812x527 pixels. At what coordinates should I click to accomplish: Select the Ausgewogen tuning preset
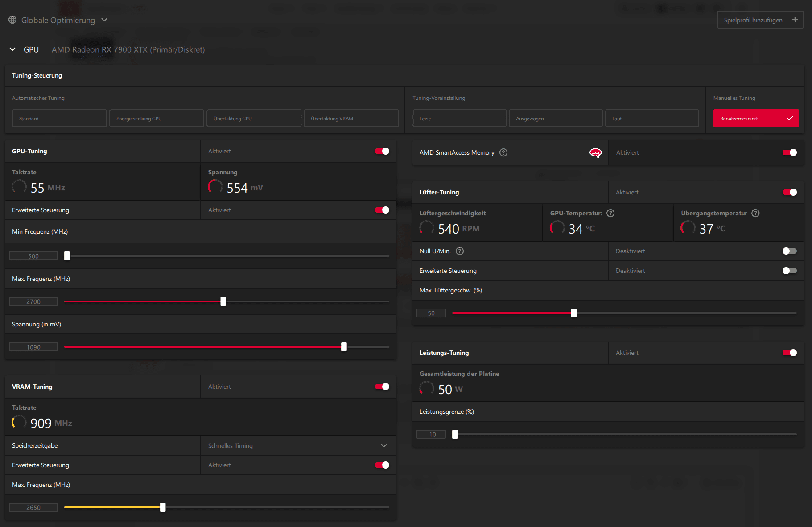556,119
